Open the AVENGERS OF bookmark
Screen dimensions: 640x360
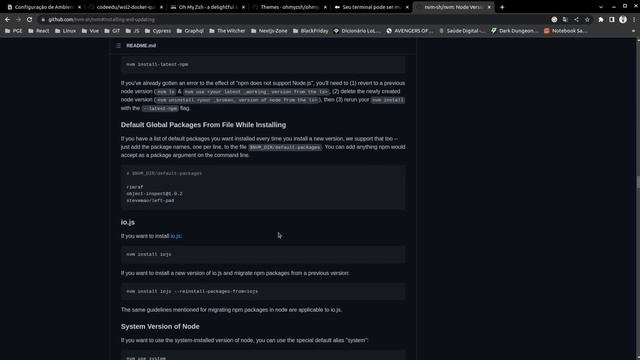410,31
